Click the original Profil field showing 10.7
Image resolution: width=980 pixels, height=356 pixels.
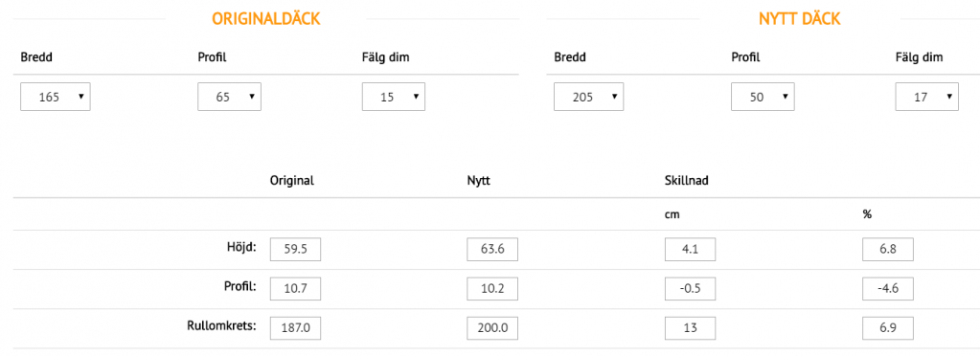[295, 289]
